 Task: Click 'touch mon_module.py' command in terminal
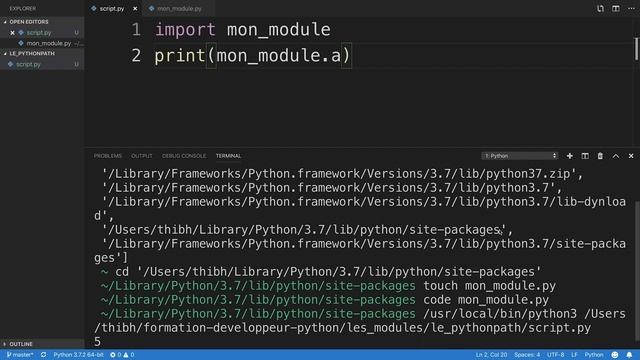(489, 286)
